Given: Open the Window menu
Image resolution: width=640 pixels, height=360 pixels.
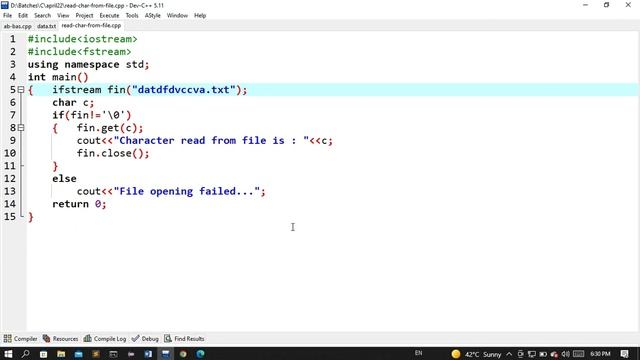Looking at the screenshot, I should [x=177, y=16].
